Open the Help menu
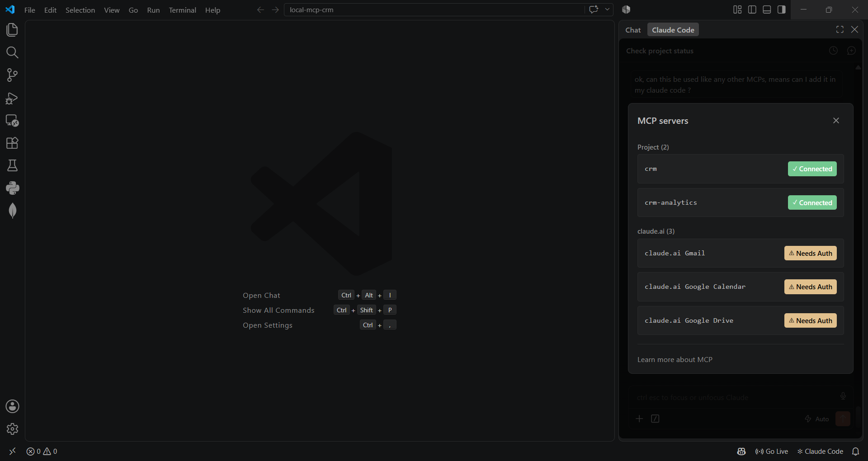 pyautogui.click(x=212, y=10)
